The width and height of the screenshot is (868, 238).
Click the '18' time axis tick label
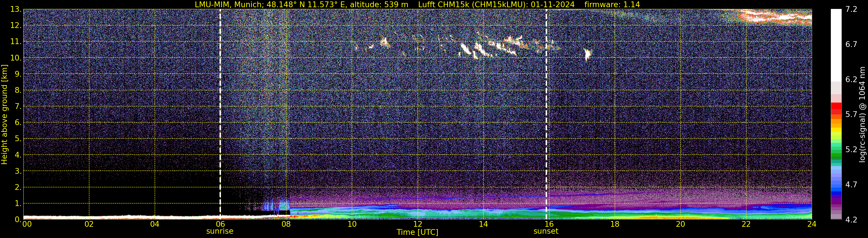614,224
